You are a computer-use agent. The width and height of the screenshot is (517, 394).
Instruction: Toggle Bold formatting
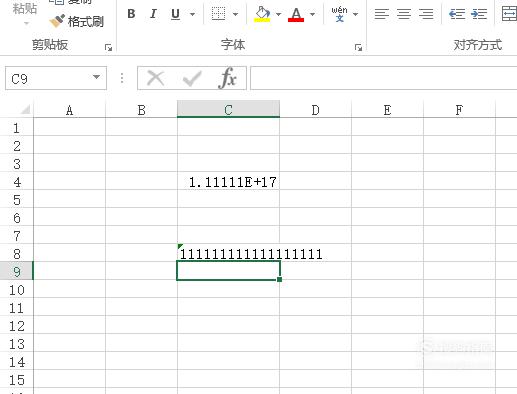[131, 14]
